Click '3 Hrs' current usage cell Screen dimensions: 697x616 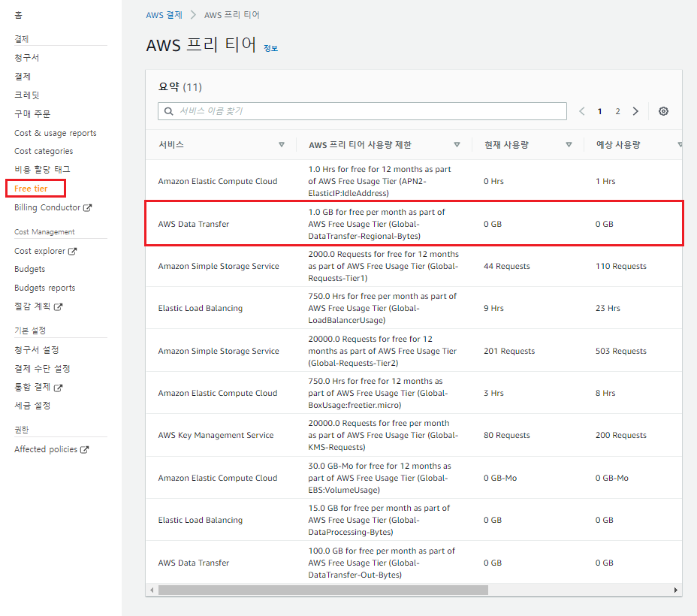point(493,393)
